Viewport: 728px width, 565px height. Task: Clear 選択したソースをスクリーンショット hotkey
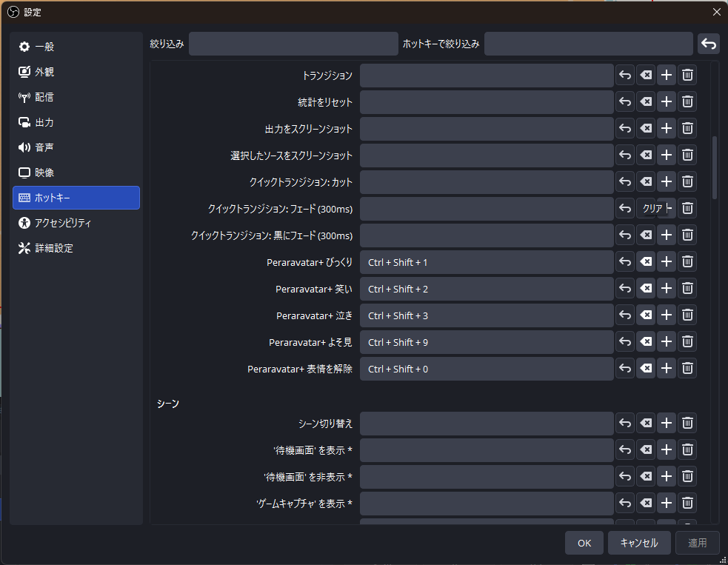point(646,155)
